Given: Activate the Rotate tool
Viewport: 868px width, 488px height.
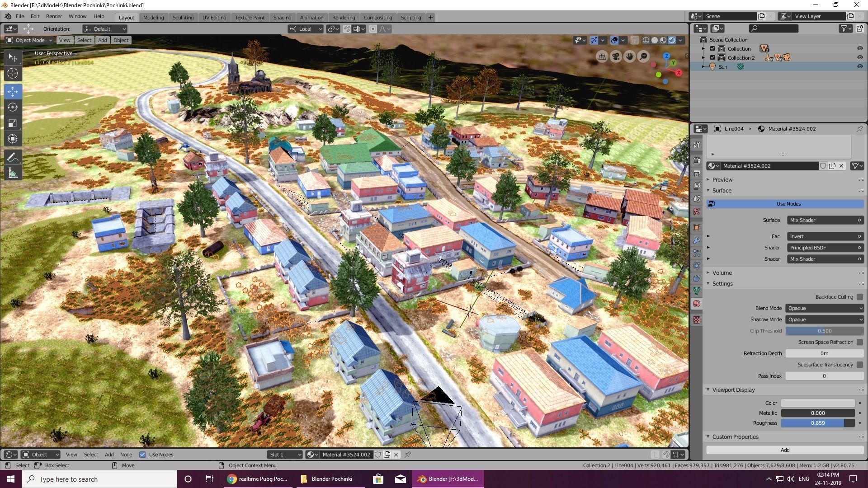Looking at the screenshot, I should coord(13,108).
